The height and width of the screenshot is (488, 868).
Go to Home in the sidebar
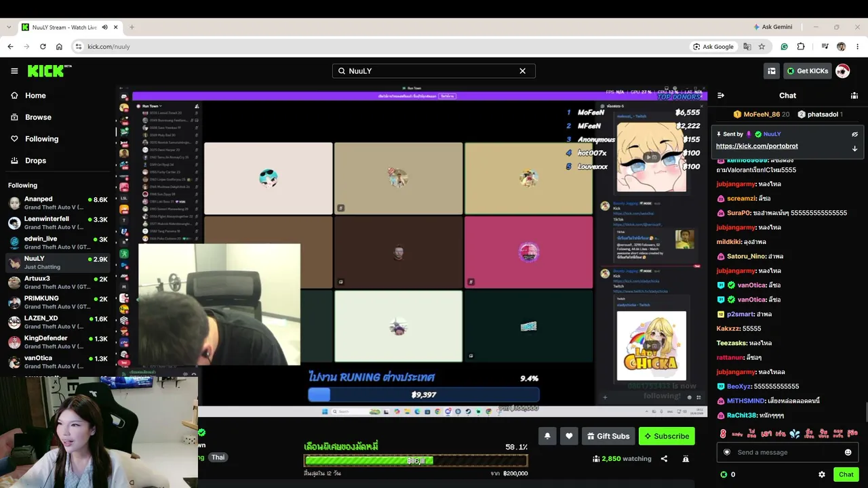(x=58, y=96)
